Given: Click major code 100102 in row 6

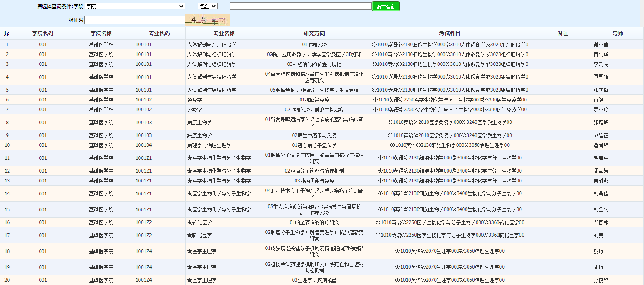Looking at the screenshot, I should [144, 100].
